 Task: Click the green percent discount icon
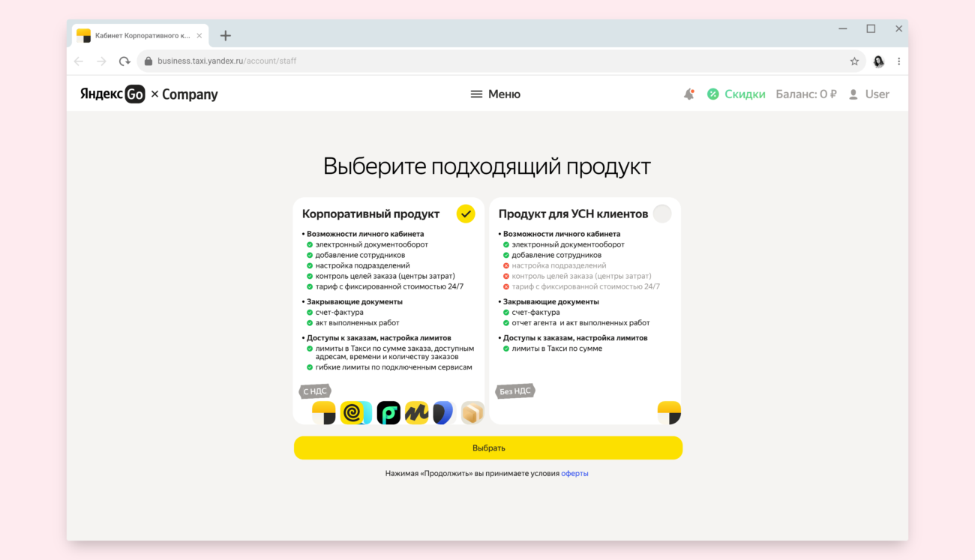pyautogui.click(x=712, y=93)
